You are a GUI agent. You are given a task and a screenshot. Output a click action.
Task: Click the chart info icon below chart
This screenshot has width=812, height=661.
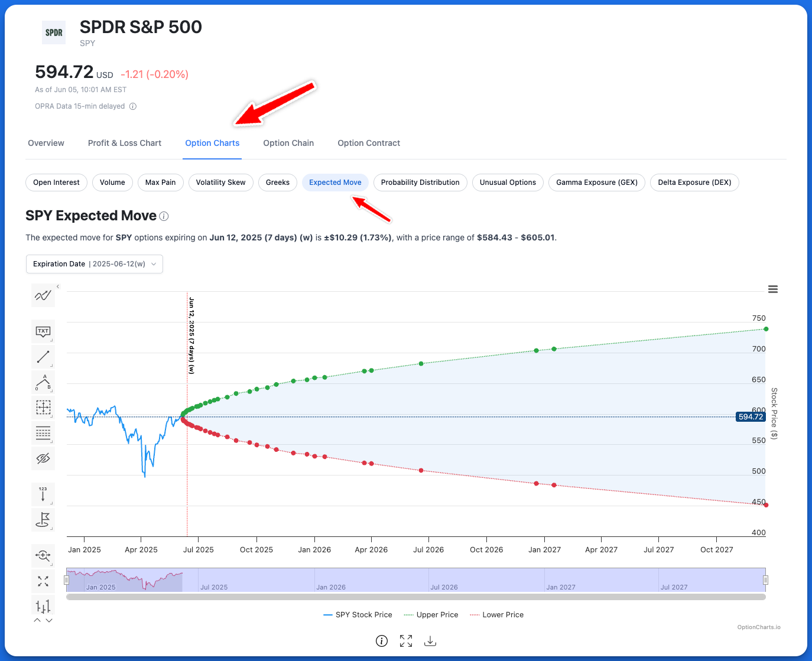coord(382,641)
